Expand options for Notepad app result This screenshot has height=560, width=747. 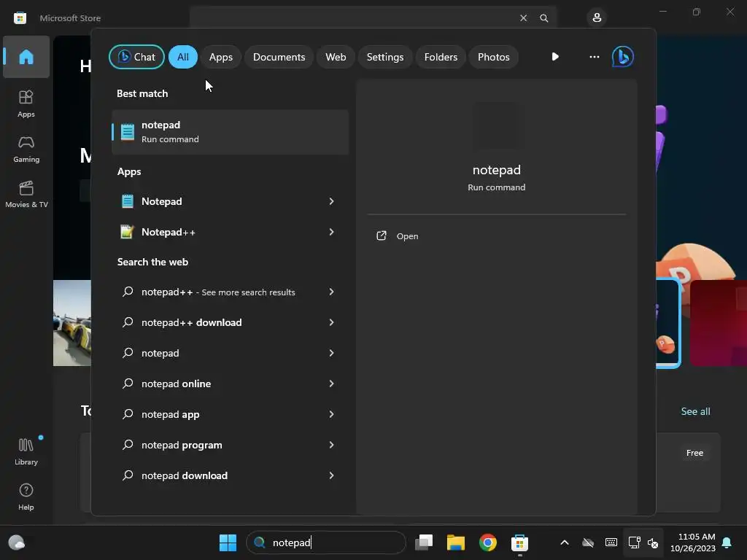tap(332, 201)
